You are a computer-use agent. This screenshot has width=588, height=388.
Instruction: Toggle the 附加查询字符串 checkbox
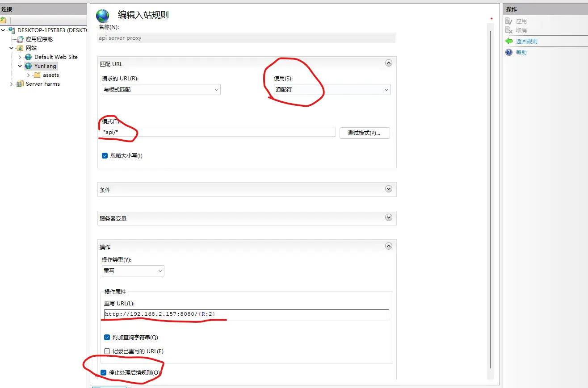click(x=107, y=338)
